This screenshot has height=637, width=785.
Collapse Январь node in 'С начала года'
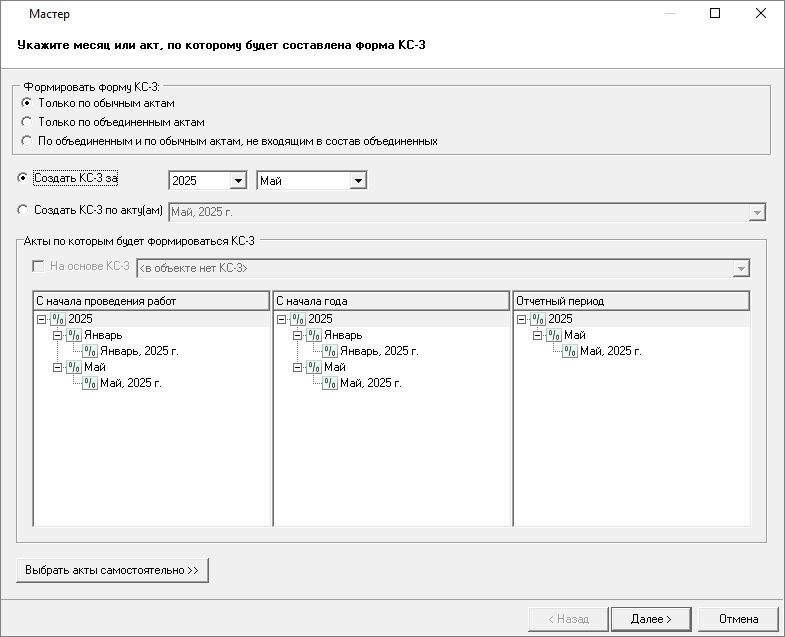297,335
